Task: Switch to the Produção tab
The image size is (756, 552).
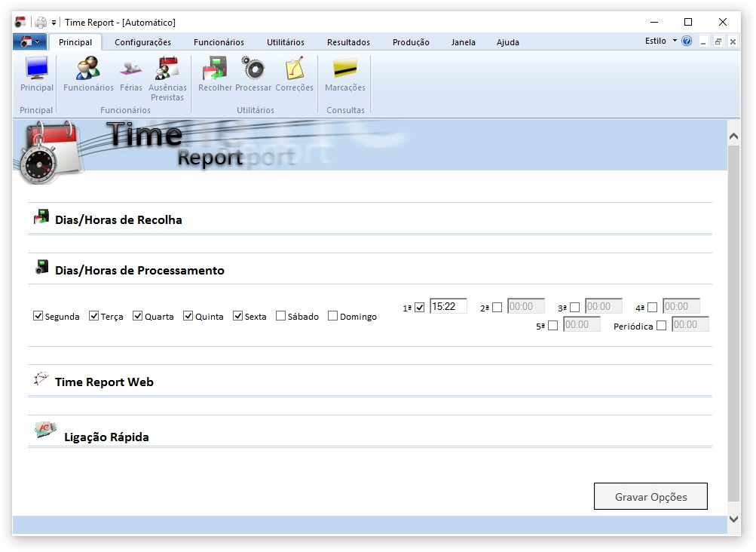Action: click(x=411, y=42)
